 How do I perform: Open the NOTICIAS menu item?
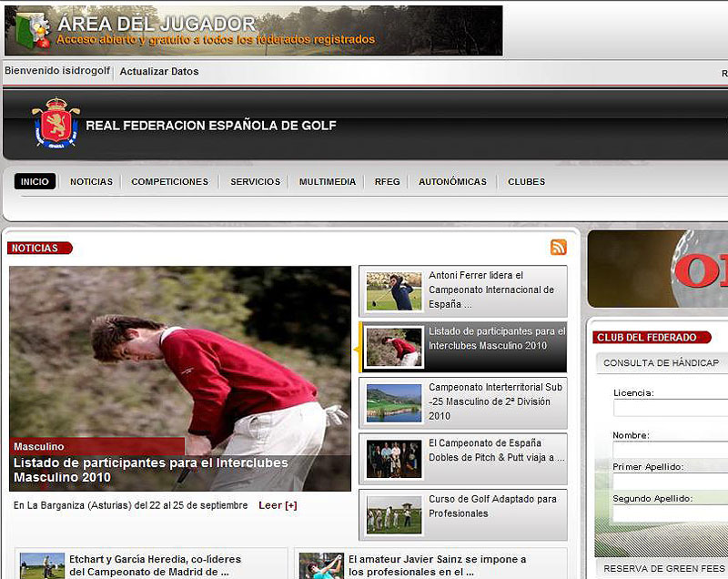click(x=92, y=181)
